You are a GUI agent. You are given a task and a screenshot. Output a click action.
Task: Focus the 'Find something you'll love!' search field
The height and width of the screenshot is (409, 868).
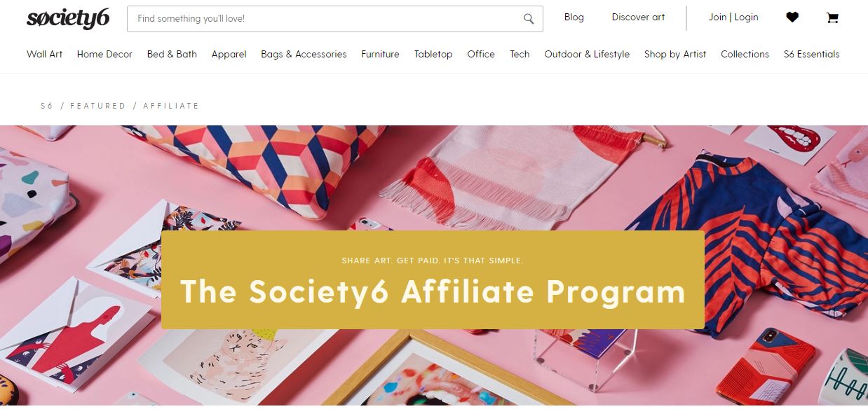[335, 19]
